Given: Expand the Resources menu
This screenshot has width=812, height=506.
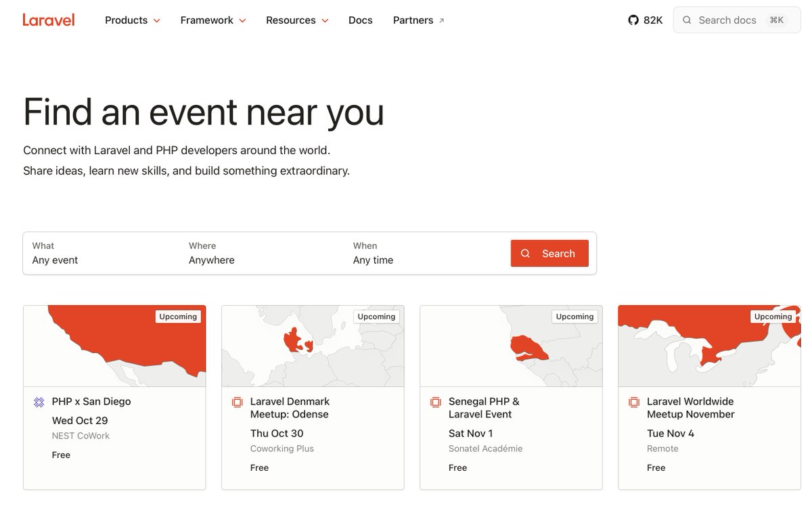Looking at the screenshot, I should pyautogui.click(x=297, y=20).
